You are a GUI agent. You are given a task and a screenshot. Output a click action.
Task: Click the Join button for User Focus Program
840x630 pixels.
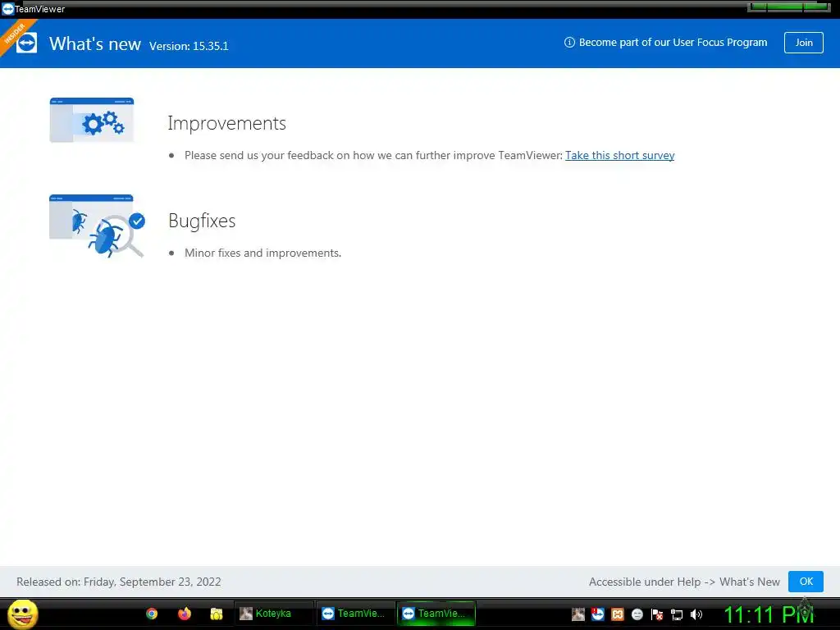(804, 43)
